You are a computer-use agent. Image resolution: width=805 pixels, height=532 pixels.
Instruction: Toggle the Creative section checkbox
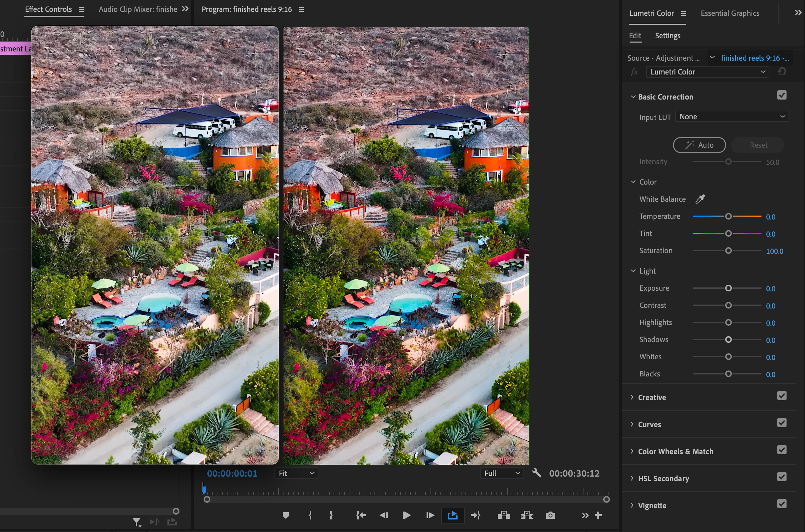(782, 396)
